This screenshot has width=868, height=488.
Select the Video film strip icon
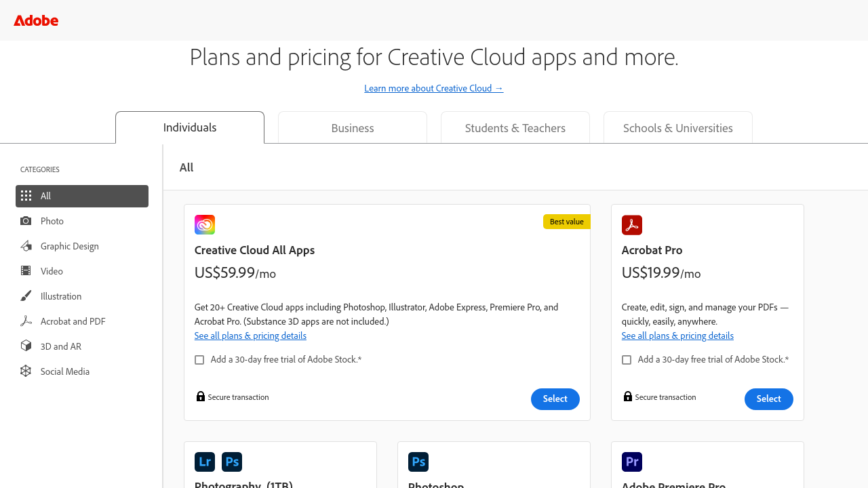pos(26,271)
